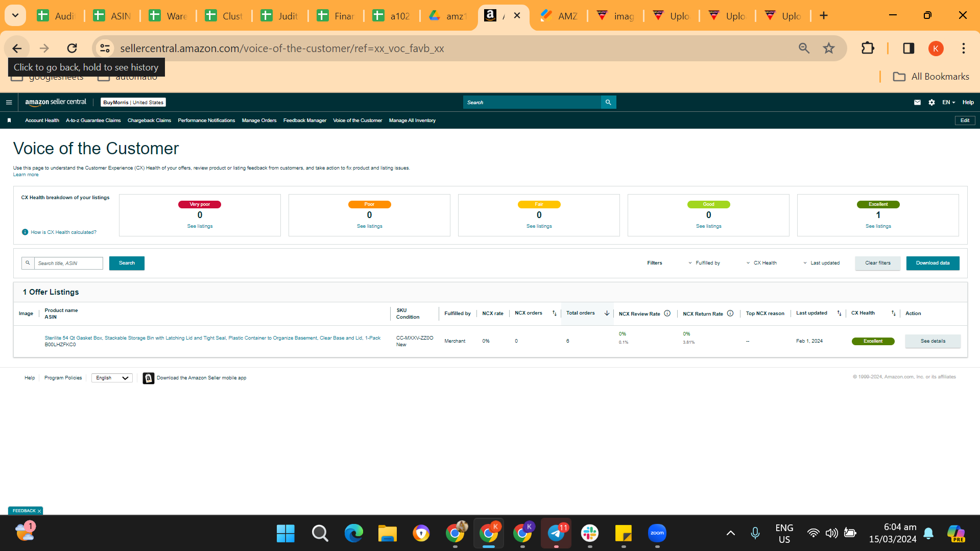The width and height of the screenshot is (980, 551).
Task: Show hidden system tray icons
Action: tap(731, 533)
